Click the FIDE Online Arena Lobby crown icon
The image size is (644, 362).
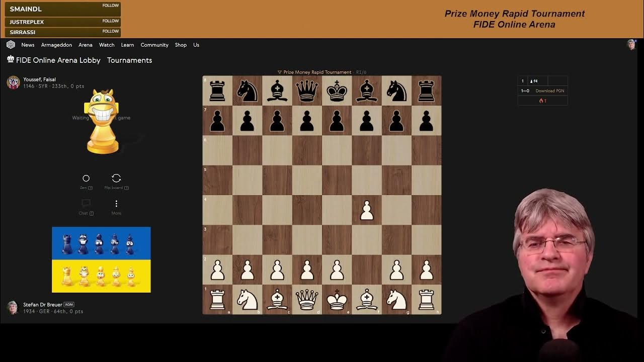click(x=11, y=59)
